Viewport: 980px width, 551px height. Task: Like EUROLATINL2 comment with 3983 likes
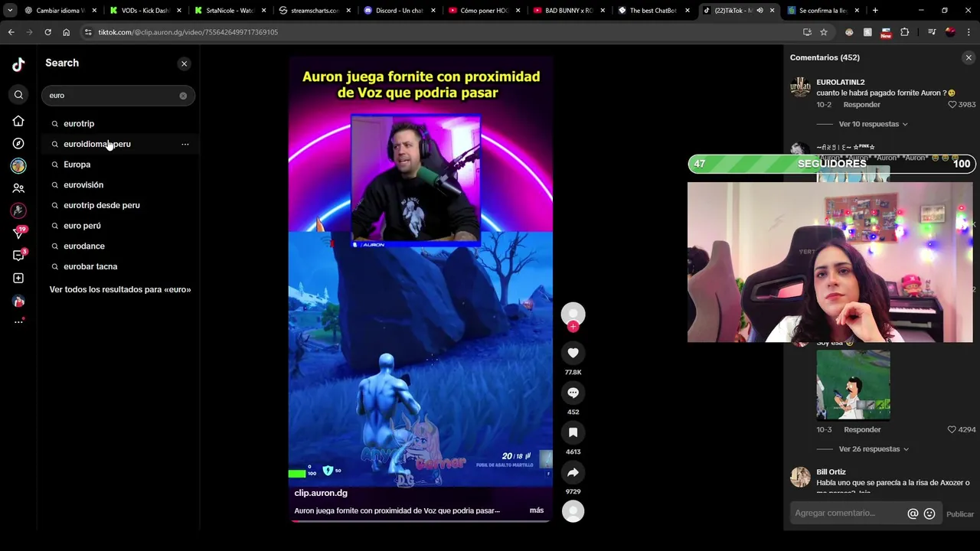pos(952,105)
